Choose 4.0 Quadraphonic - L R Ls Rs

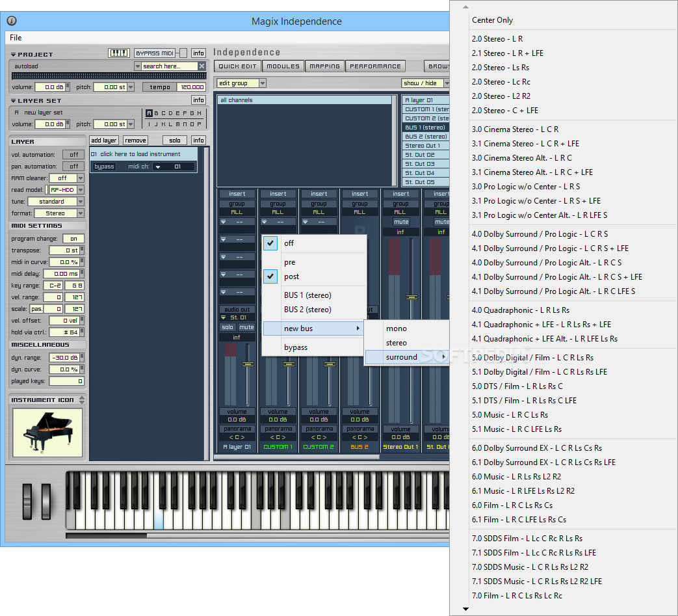pyautogui.click(x=521, y=310)
